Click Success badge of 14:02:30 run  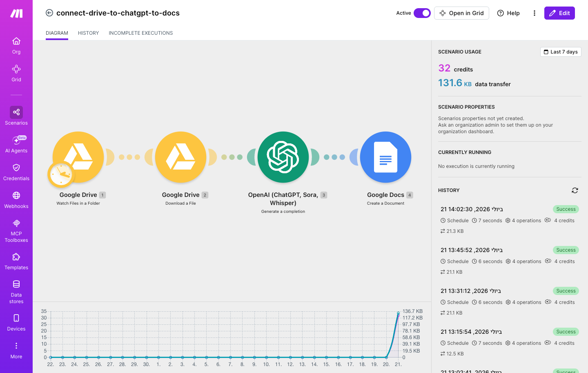point(566,209)
